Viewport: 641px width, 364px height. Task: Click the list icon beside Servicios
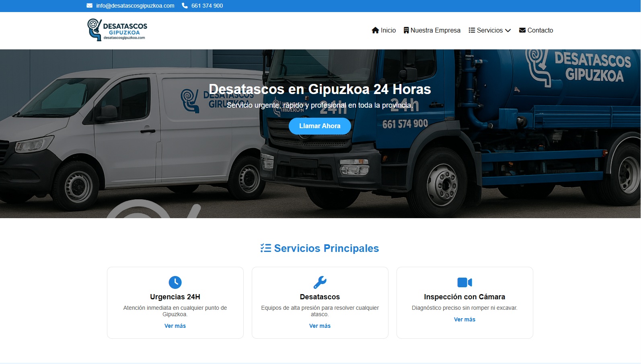click(472, 30)
